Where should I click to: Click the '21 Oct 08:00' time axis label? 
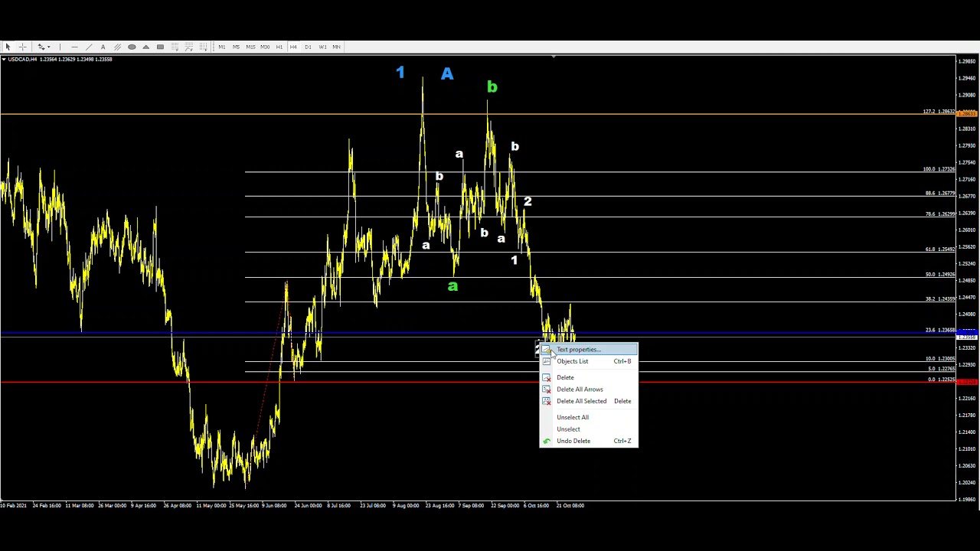(x=570, y=506)
